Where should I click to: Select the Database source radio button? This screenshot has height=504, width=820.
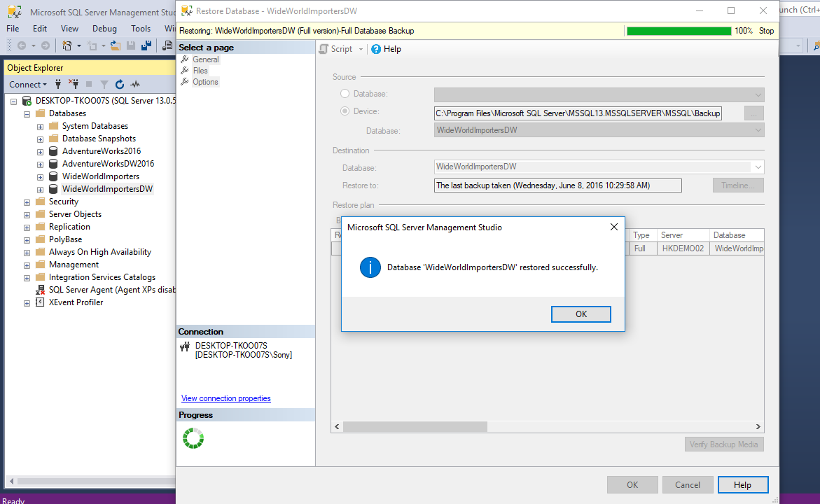[x=345, y=94]
